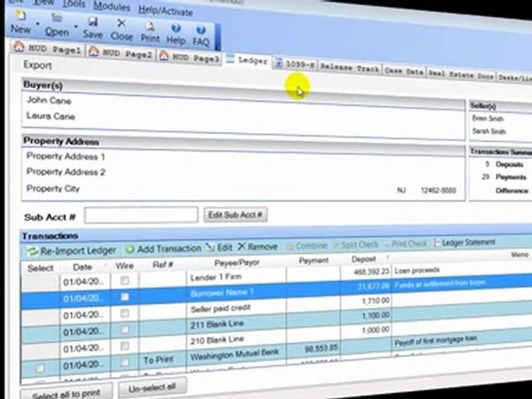The width and height of the screenshot is (532, 399).
Task: Click the Sub Acct # input field
Action: click(x=141, y=215)
